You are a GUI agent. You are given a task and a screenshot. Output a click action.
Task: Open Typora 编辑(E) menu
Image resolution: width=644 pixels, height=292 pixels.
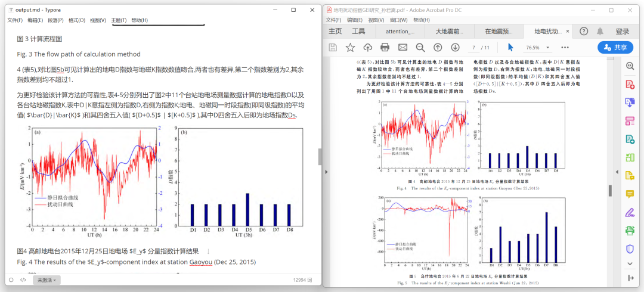pos(35,20)
